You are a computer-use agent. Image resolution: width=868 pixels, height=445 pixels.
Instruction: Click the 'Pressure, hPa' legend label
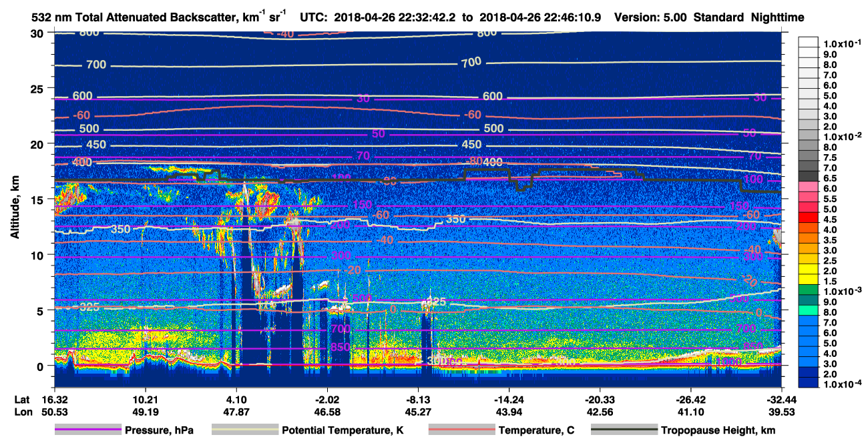tap(160, 430)
